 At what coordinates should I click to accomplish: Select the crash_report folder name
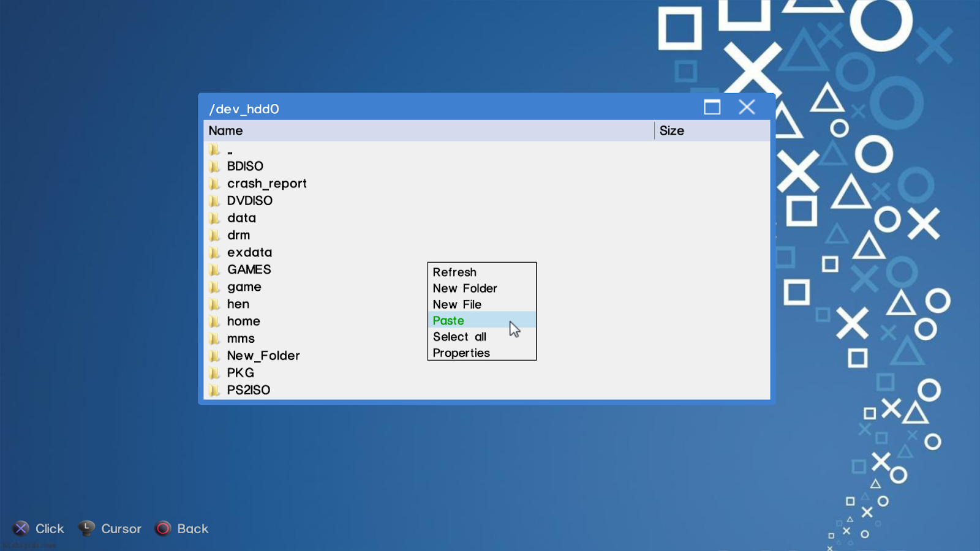[x=267, y=183]
